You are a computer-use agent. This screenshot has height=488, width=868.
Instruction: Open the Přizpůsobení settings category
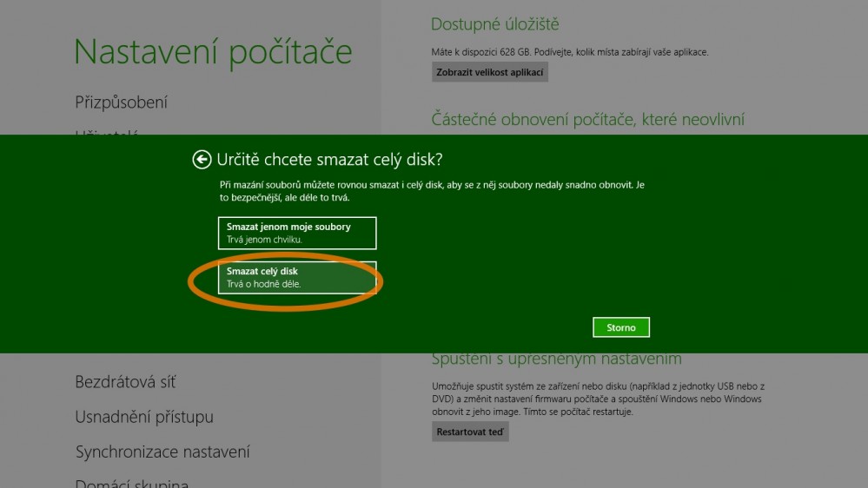coord(122,102)
